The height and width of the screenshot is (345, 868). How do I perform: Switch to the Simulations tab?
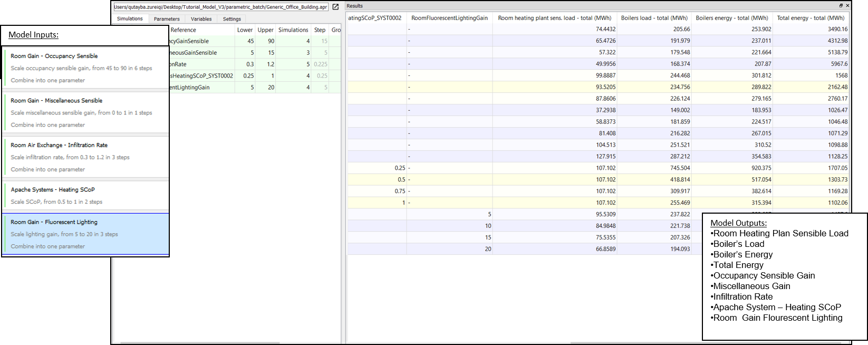(x=130, y=19)
